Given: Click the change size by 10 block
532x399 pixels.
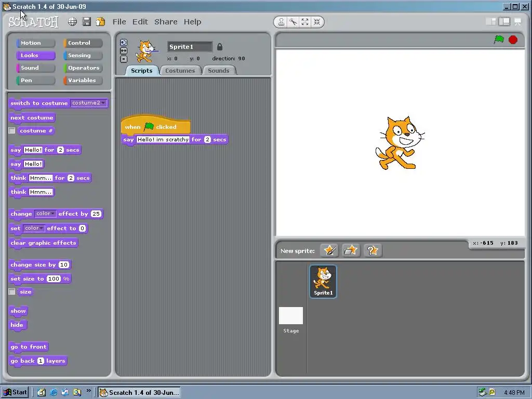Looking at the screenshot, I should point(40,265).
